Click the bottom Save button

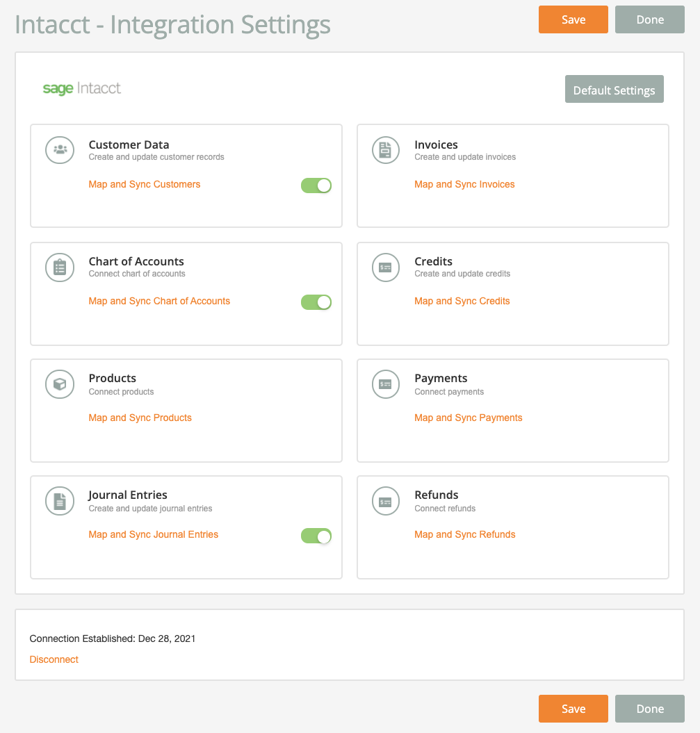pos(573,709)
